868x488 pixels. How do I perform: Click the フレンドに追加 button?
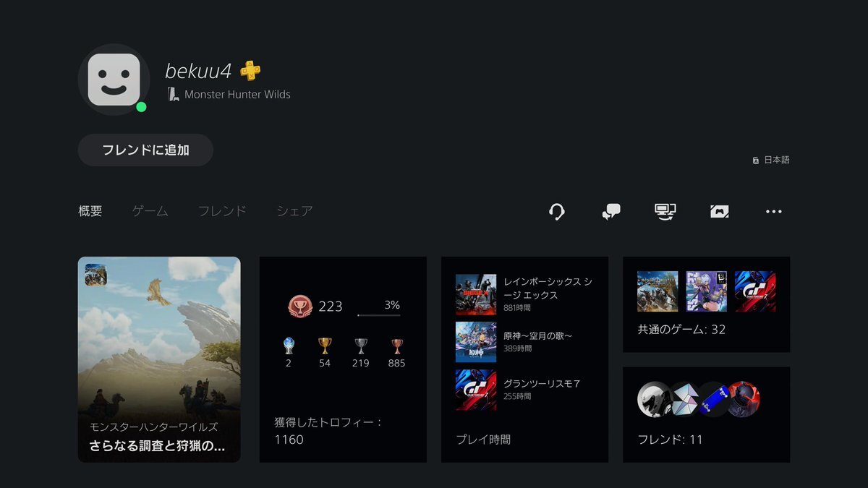pos(145,150)
